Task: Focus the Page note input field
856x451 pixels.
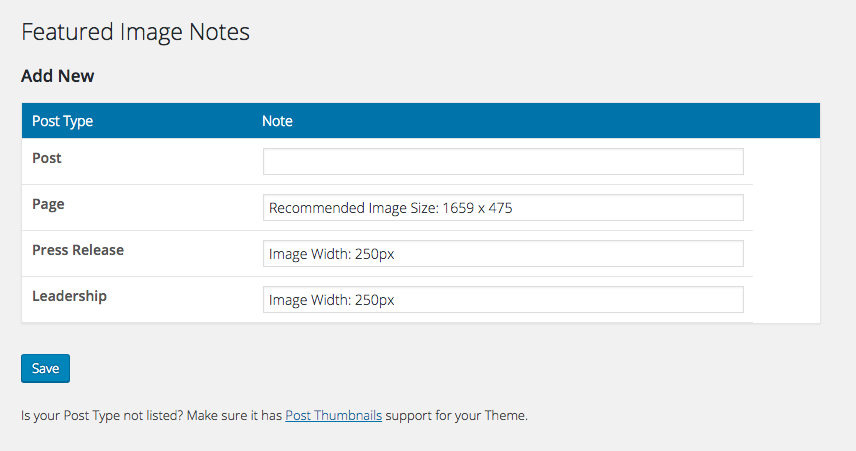Action: point(503,207)
